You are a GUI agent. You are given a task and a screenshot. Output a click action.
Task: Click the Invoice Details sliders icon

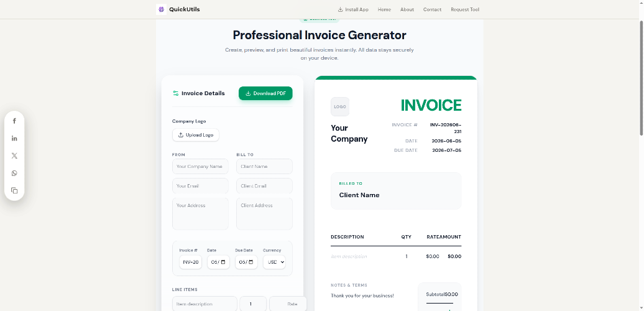tap(176, 93)
